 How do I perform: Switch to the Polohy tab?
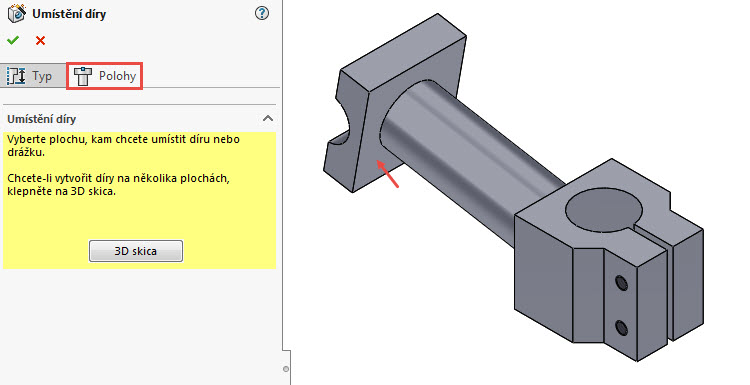[104, 76]
